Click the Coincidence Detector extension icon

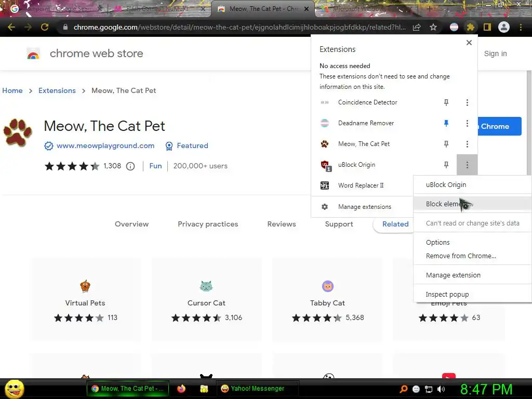325,102
